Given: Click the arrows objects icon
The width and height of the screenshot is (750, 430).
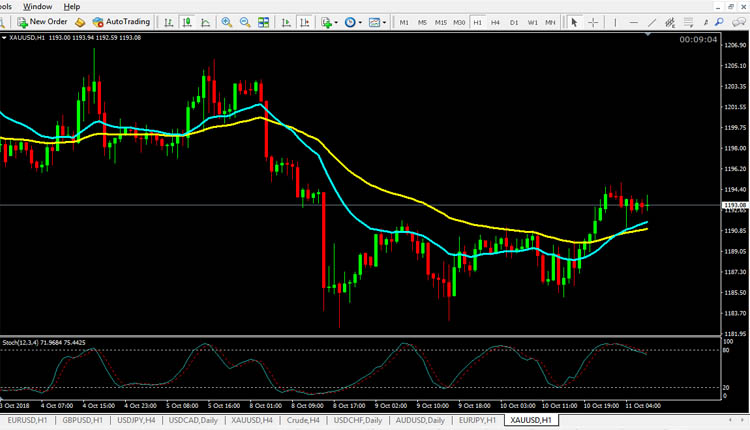Looking at the screenshot, I should (x=706, y=22).
